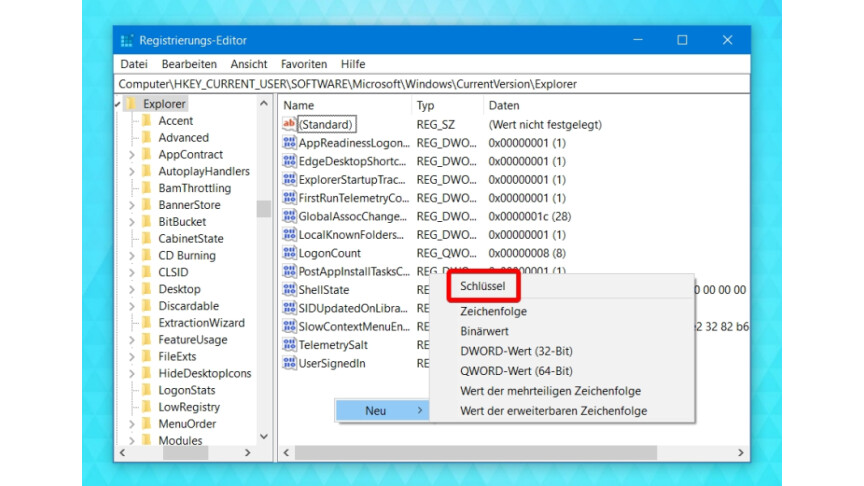The width and height of the screenshot is (864, 486).
Task: Click the DWORD icon beside GlobalAssocChange
Action: click(289, 216)
